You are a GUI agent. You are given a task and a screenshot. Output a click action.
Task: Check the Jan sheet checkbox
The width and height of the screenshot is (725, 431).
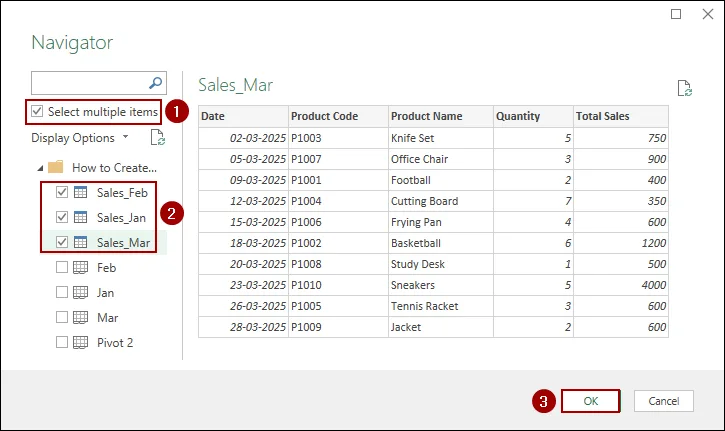coord(62,292)
